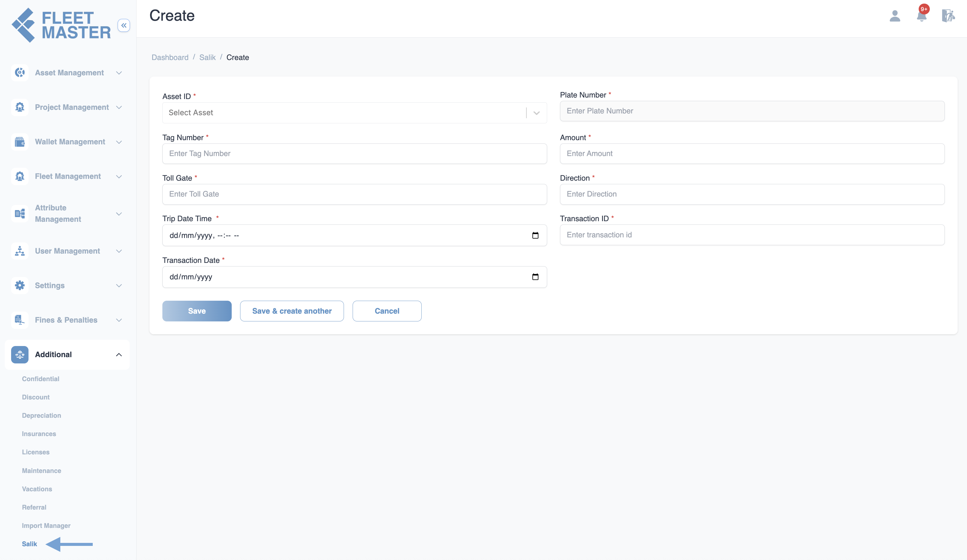Expand Fleet Management chevron
Screen dimensions: 967x560
coord(119,176)
